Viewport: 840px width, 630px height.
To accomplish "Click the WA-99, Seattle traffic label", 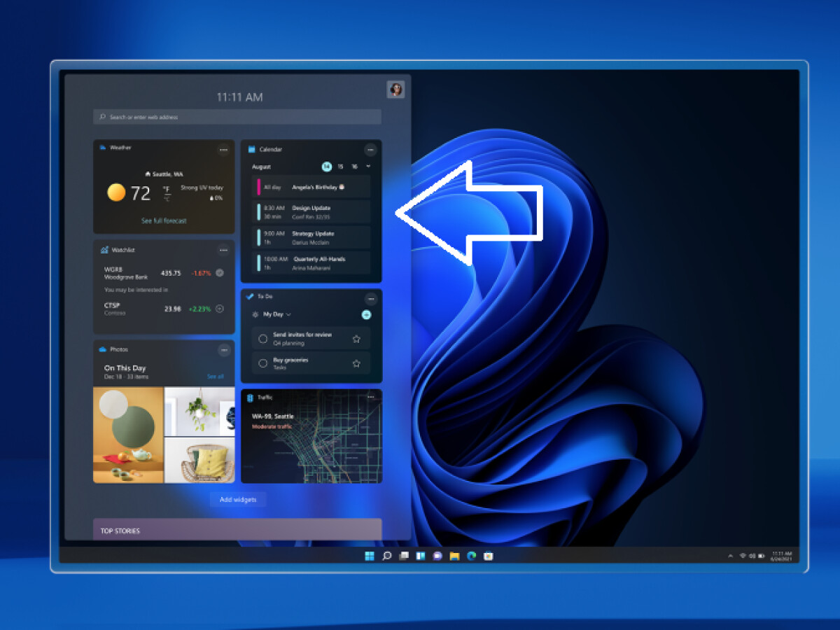I will [x=273, y=416].
